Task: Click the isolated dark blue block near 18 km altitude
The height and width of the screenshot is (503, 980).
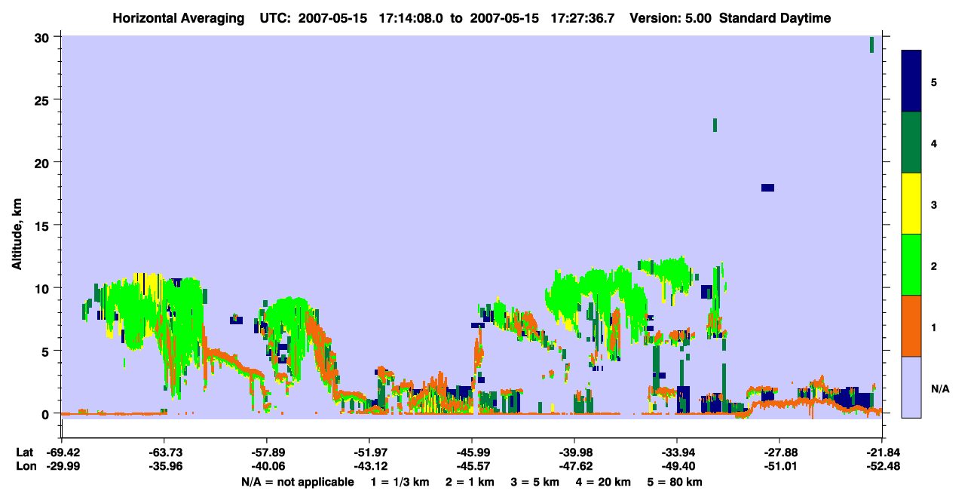Action: [x=767, y=187]
